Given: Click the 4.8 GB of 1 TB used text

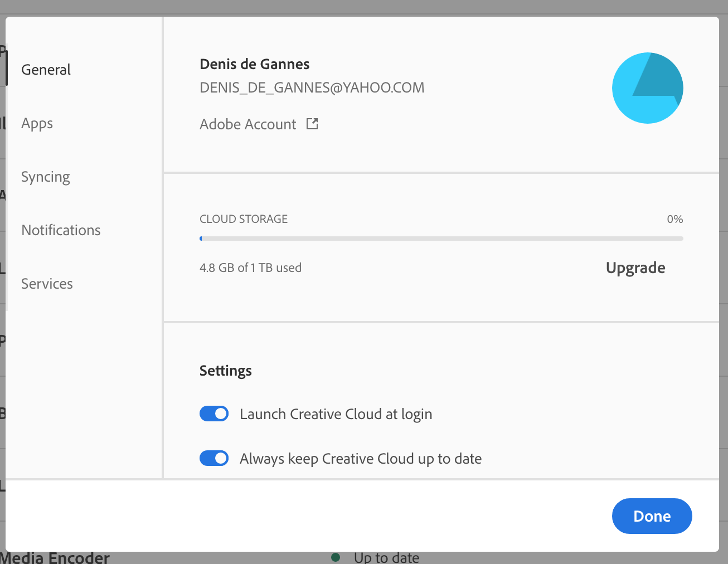Looking at the screenshot, I should tap(250, 268).
